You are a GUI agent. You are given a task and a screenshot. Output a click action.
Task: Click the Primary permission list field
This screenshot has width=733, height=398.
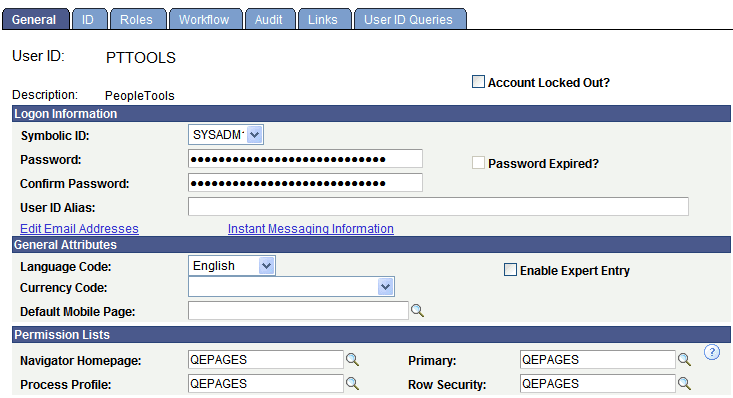point(597,360)
